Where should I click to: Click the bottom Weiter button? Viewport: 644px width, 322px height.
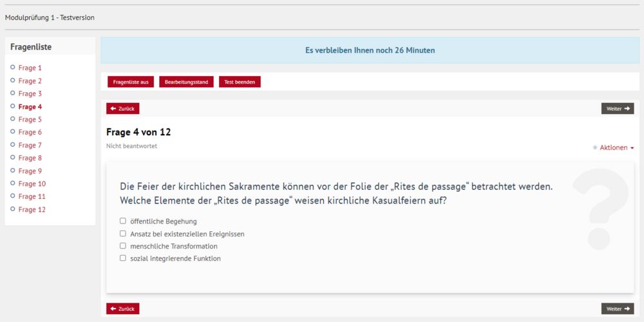(617, 309)
